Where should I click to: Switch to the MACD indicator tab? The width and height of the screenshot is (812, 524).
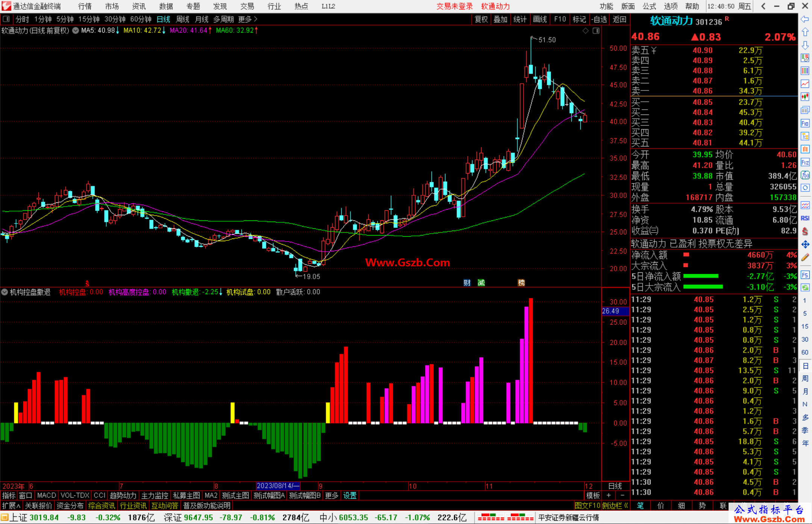pyautogui.click(x=47, y=495)
